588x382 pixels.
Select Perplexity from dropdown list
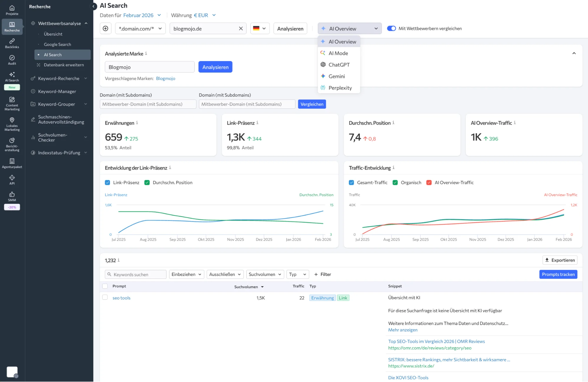[x=339, y=88]
